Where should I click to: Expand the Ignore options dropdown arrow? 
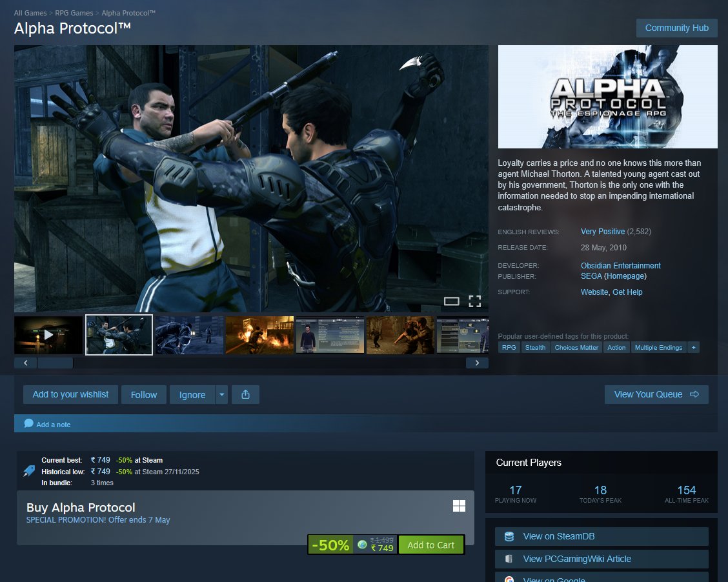[221, 394]
